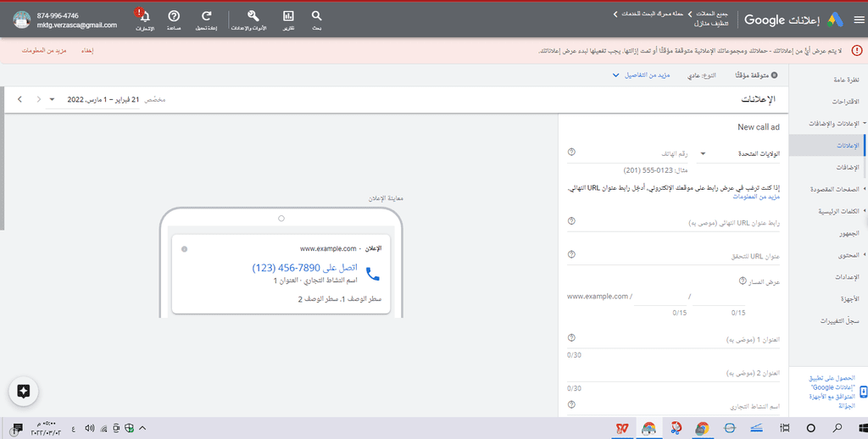Click the search magnifier icon in top bar
868x439 pixels.
[316, 19]
